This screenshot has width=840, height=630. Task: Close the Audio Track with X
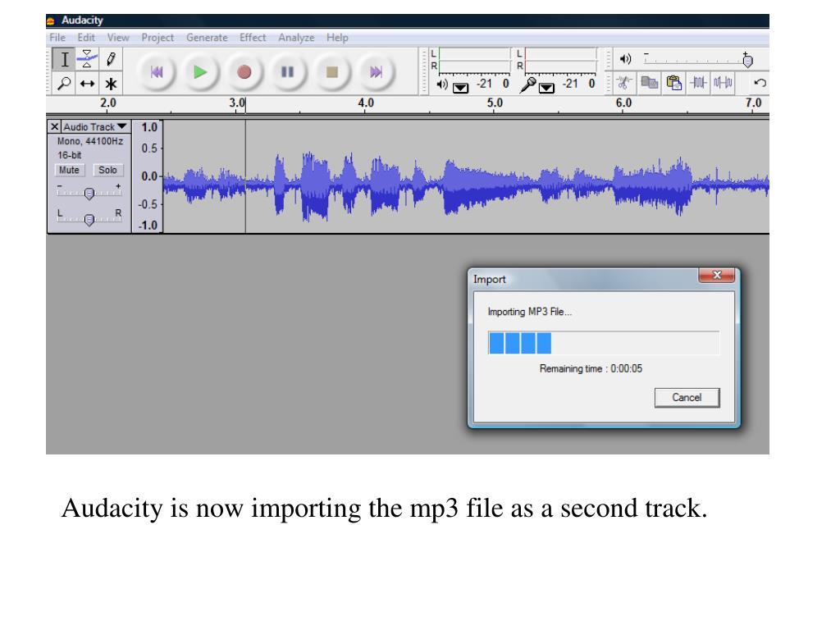pyautogui.click(x=54, y=127)
